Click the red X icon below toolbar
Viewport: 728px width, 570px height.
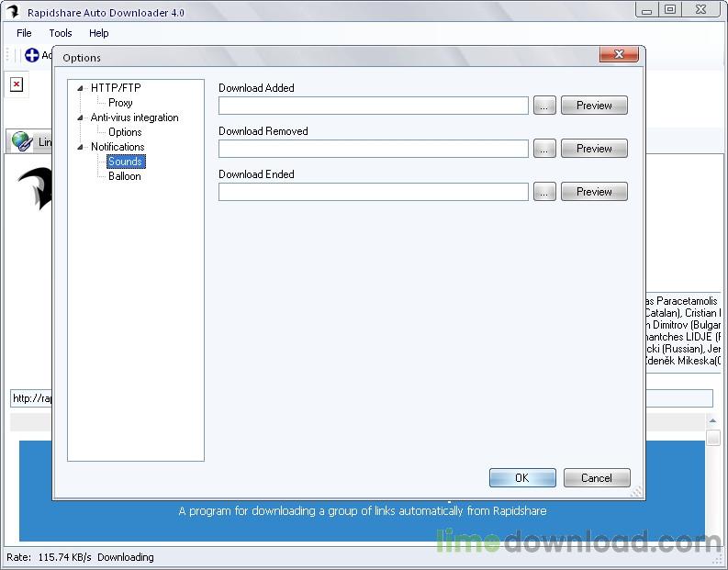coord(17,84)
